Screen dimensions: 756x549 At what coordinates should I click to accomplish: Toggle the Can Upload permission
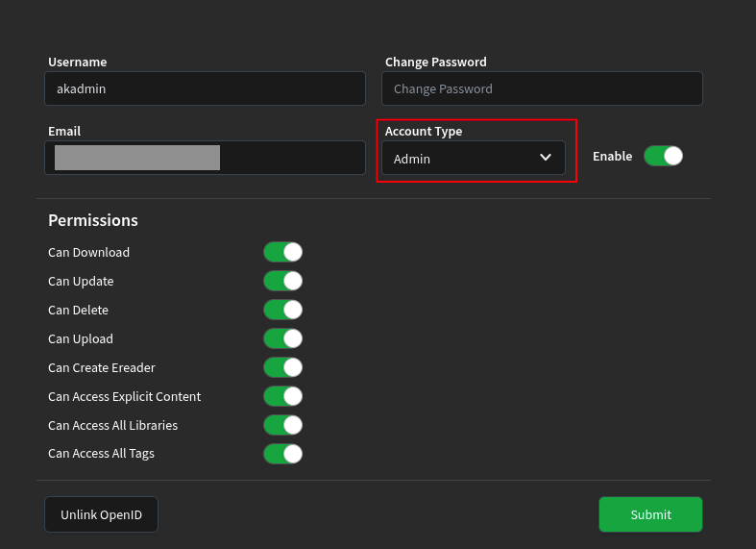282,338
